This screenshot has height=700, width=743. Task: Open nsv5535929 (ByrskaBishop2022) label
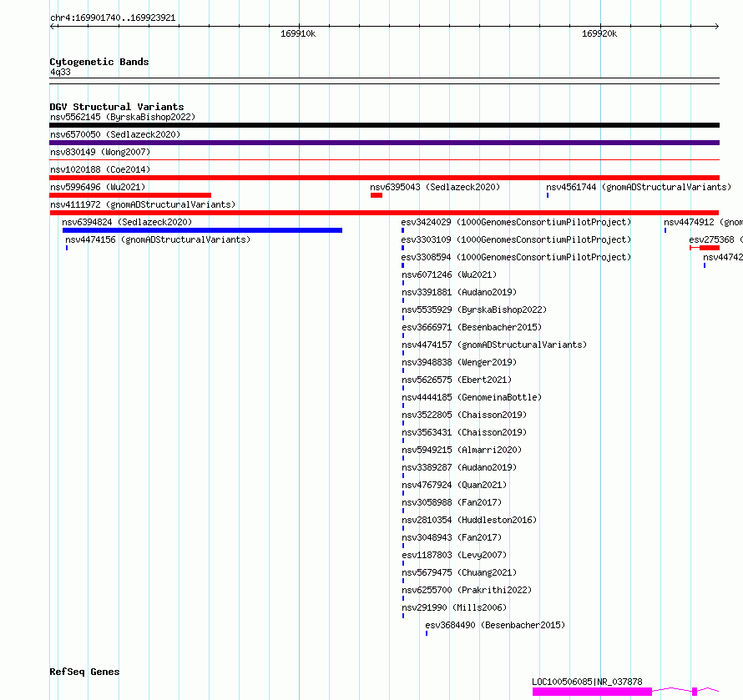[474, 310]
